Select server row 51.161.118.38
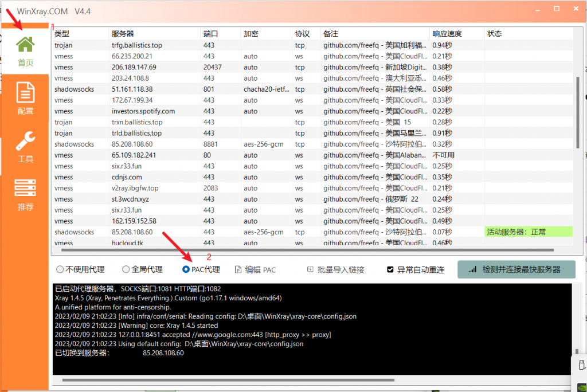 312,89
